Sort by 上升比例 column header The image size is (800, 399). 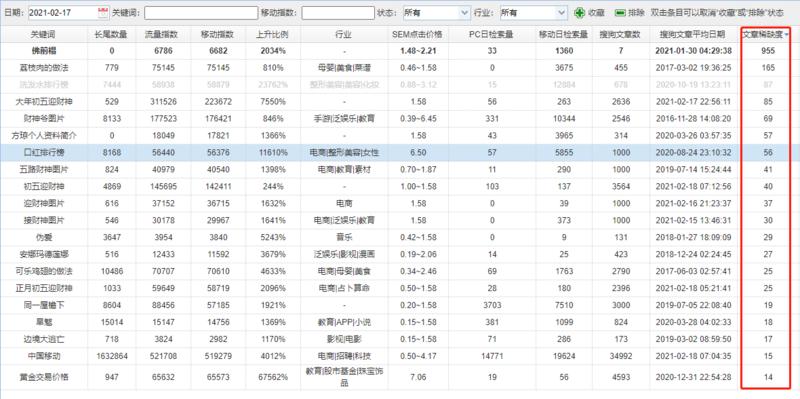click(273, 35)
